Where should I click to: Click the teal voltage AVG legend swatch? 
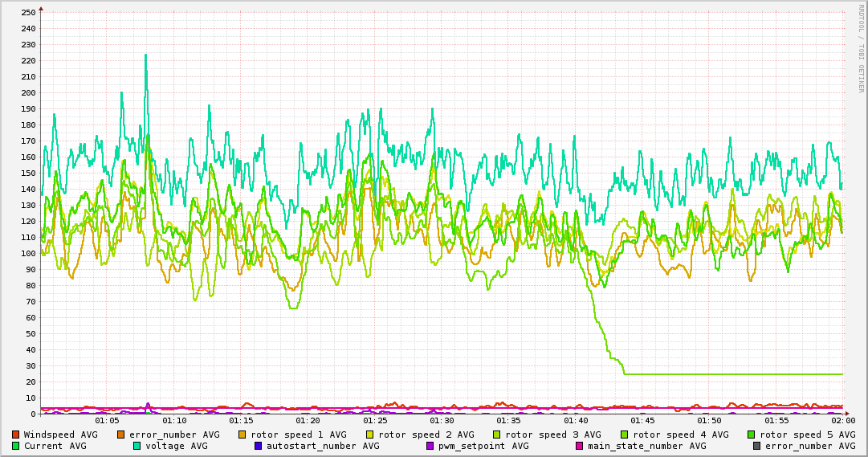137,446
